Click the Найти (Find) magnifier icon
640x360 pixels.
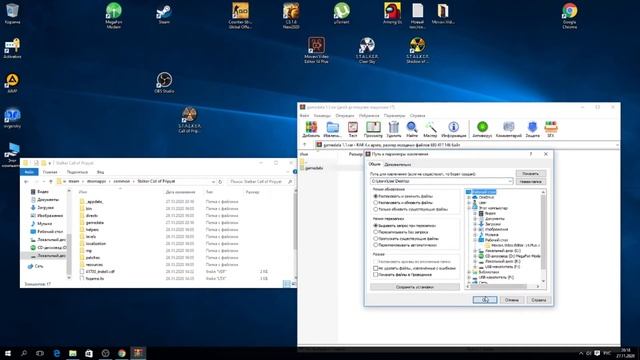412,129
